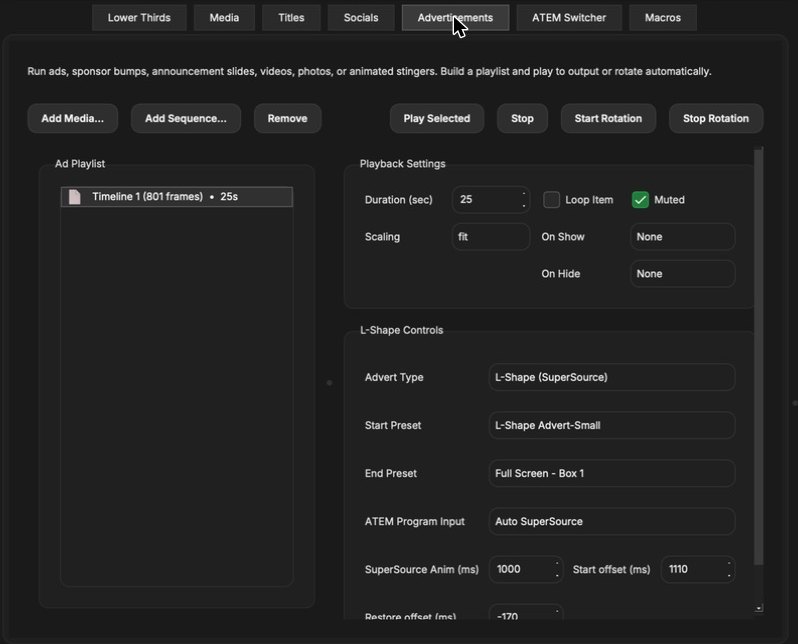Open the Macros tab
The image size is (798, 644).
(x=663, y=18)
